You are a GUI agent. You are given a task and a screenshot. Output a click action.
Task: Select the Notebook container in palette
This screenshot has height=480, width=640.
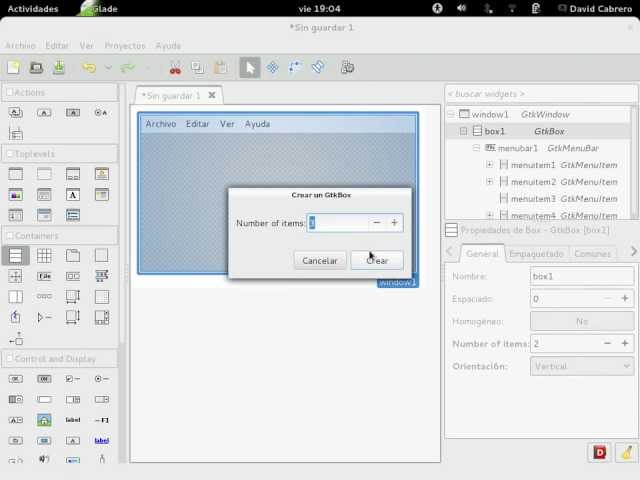73,256
